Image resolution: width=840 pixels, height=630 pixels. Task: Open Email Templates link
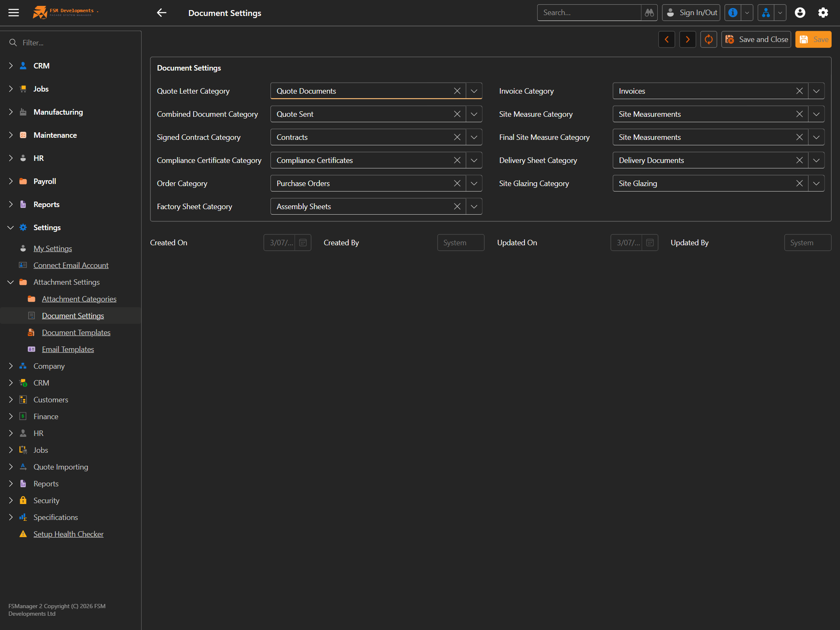click(x=68, y=349)
